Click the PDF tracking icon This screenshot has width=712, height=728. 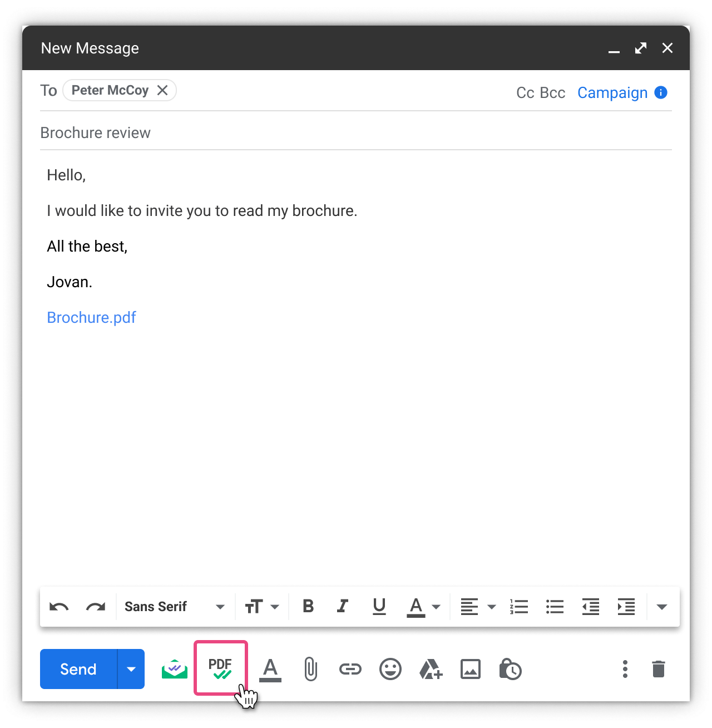point(220,668)
